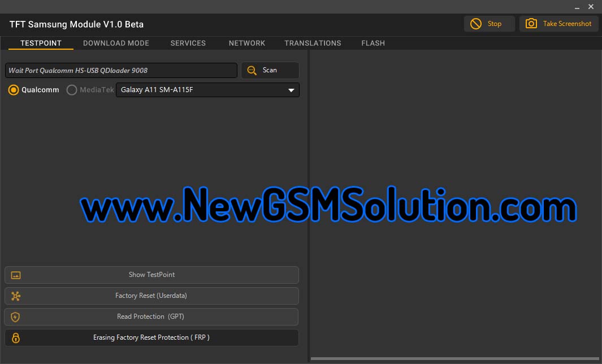This screenshot has width=602, height=364.
Task: Click the padlock icon beside FRP
Action: [16, 337]
